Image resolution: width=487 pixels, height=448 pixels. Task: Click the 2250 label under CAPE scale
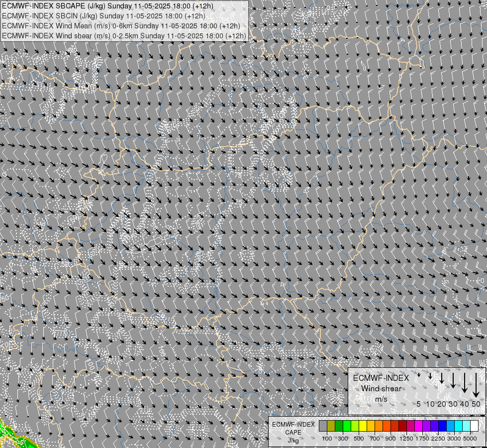click(438, 439)
